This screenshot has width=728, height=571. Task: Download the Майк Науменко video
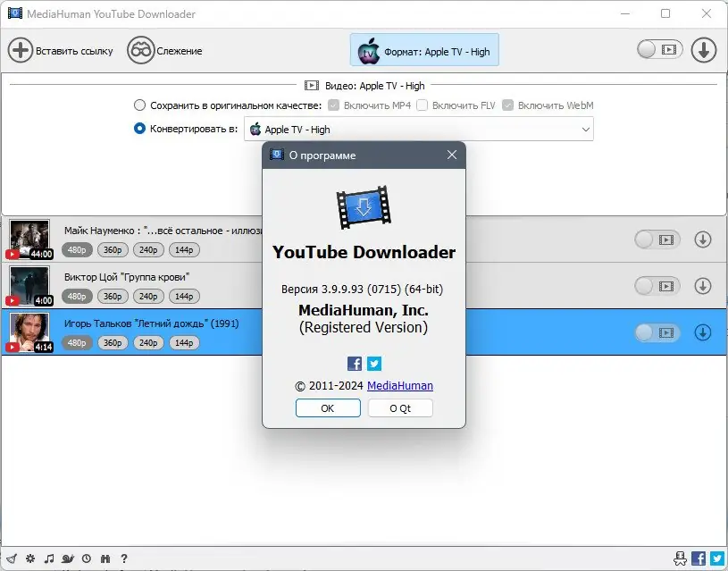tap(703, 239)
